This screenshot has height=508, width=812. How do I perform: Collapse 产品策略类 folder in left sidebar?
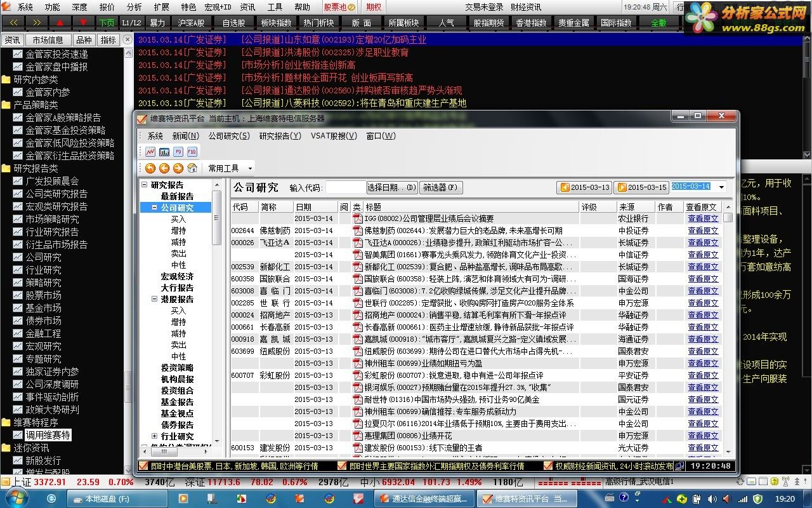click(6, 105)
